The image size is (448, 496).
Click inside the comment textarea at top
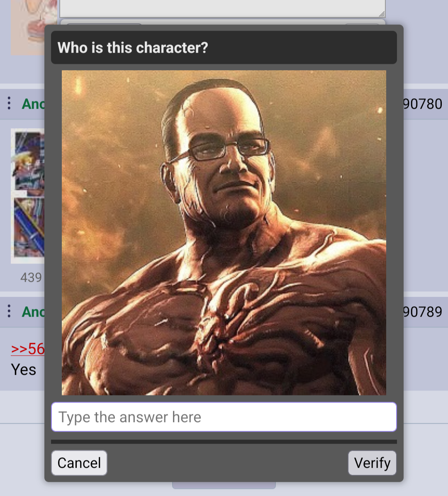point(222,9)
